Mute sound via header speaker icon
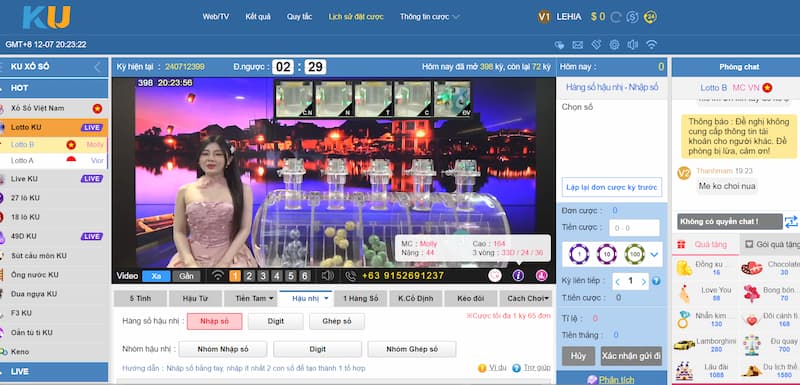 pyautogui.click(x=633, y=45)
